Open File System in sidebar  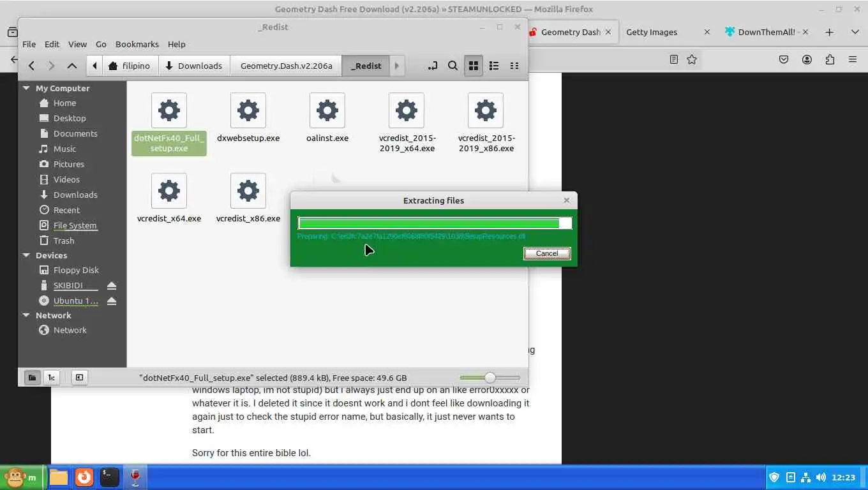pos(75,225)
